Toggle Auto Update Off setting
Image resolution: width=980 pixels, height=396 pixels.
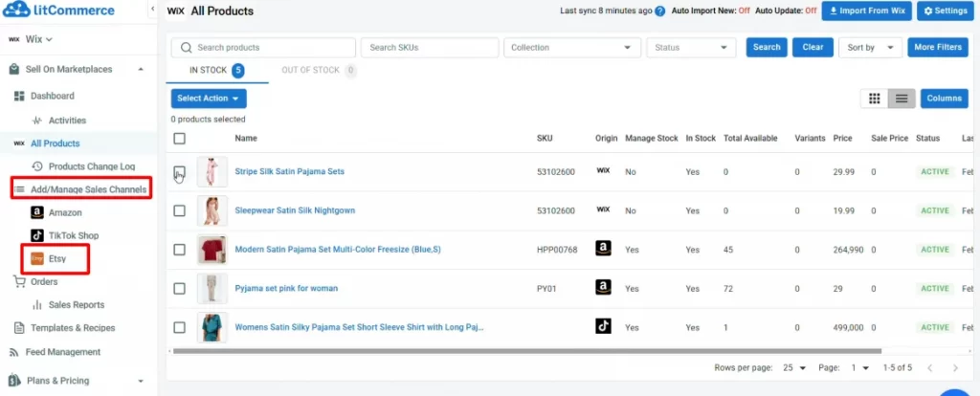(x=811, y=11)
